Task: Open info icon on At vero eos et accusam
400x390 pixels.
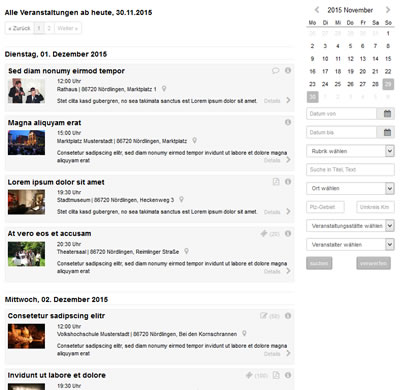Action: click(x=288, y=234)
